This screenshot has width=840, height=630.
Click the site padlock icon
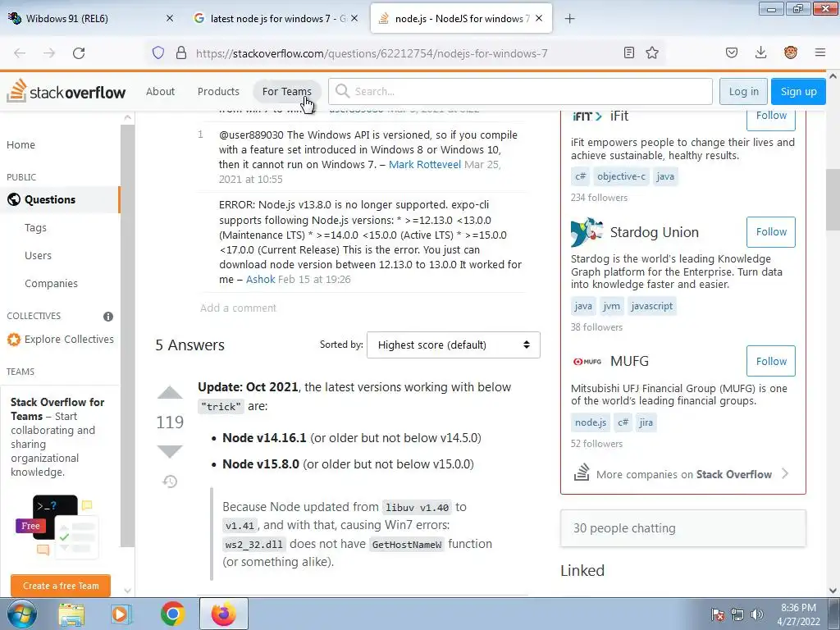181,53
